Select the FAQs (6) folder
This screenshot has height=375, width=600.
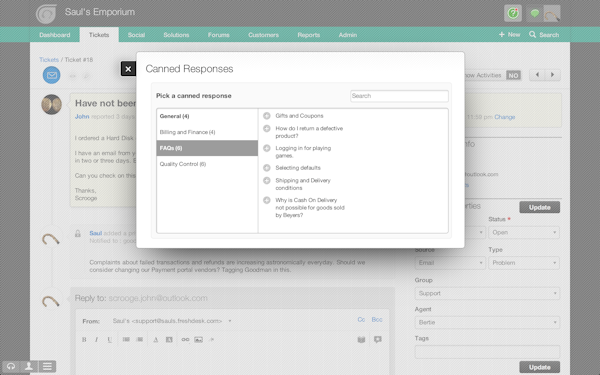[x=207, y=148]
